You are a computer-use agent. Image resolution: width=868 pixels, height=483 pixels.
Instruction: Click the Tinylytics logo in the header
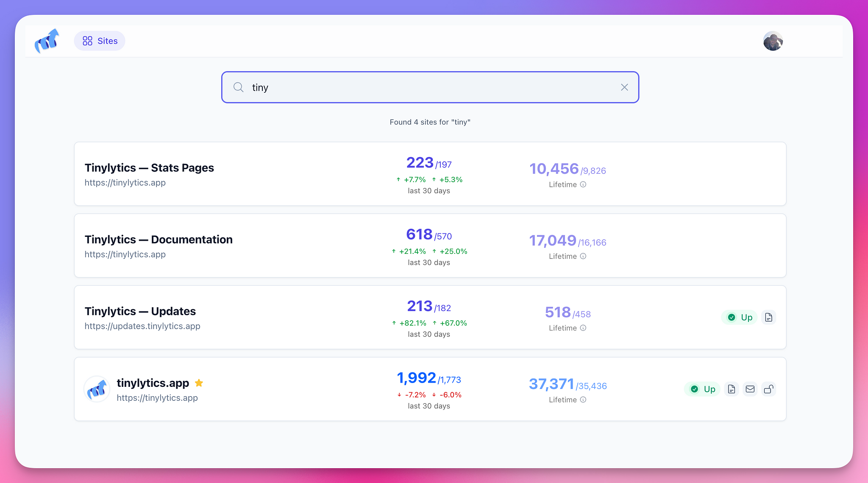tap(47, 41)
